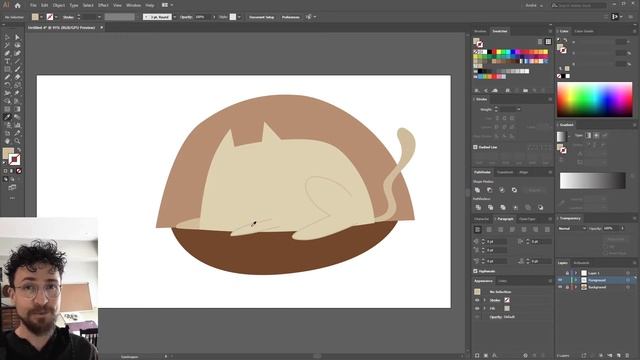Open stroke color dropdown in control bar
640x360 pixels.
[56, 17]
